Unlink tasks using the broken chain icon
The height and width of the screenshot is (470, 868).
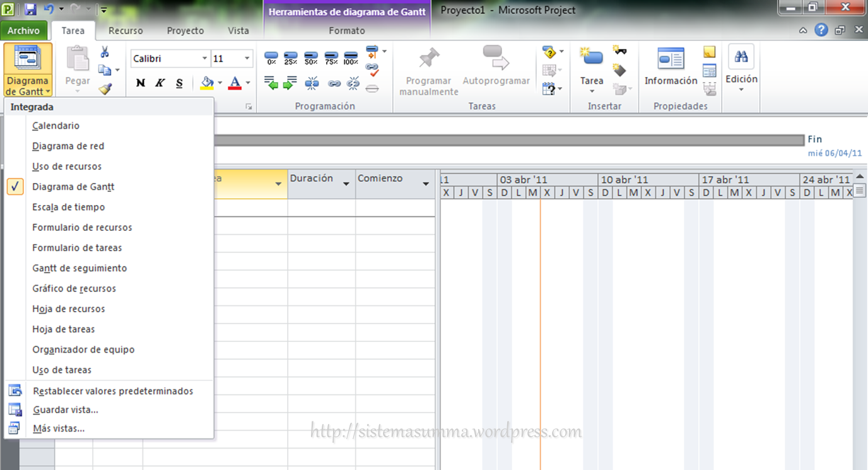click(x=353, y=83)
